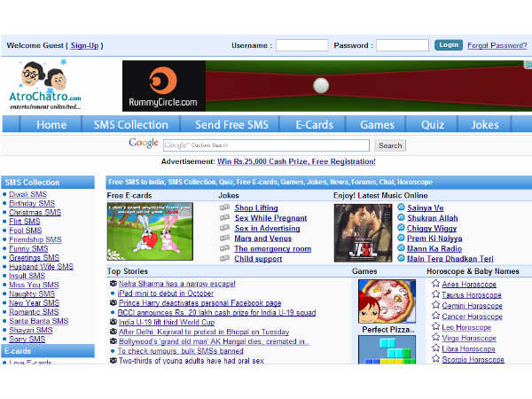Open the Win Rs.25,000 Cash Prize advertisement link
Image resolution: width=532 pixels, height=399 pixels.
296,161
